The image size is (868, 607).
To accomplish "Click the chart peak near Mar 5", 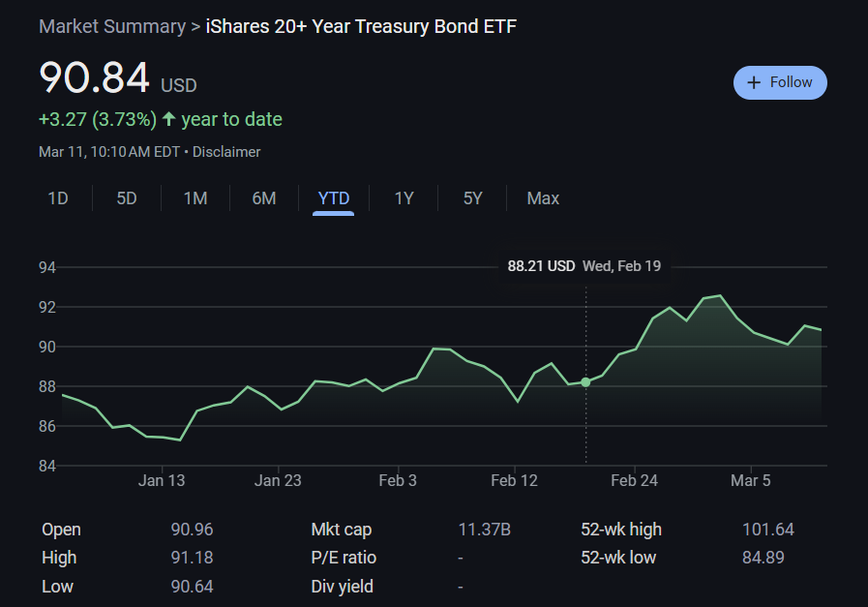I will click(719, 296).
